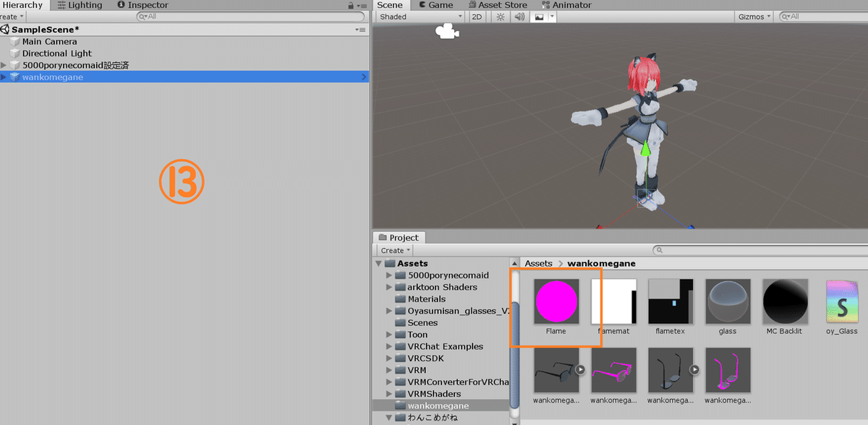Select the flametex texture thumbnail
The image size is (868, 425).
671,302
